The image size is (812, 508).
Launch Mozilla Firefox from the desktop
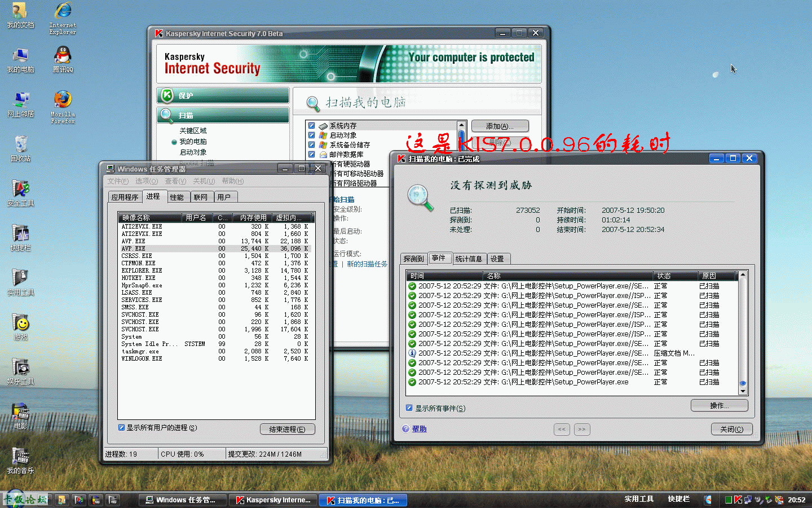[63, 107]
